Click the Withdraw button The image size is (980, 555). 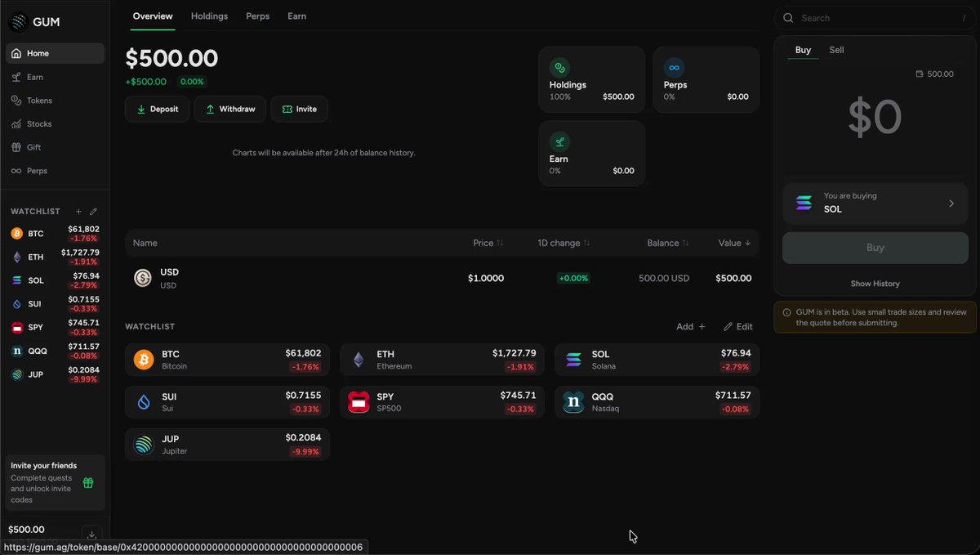[x=229, y=110]
